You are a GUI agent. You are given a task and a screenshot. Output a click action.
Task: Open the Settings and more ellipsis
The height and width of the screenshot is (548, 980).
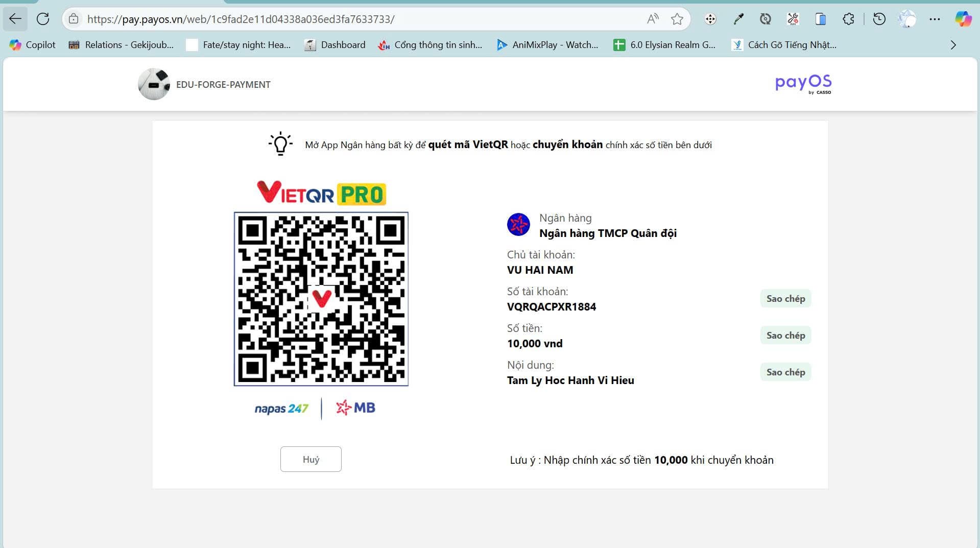pyautogui.click(x=935, y=19)
